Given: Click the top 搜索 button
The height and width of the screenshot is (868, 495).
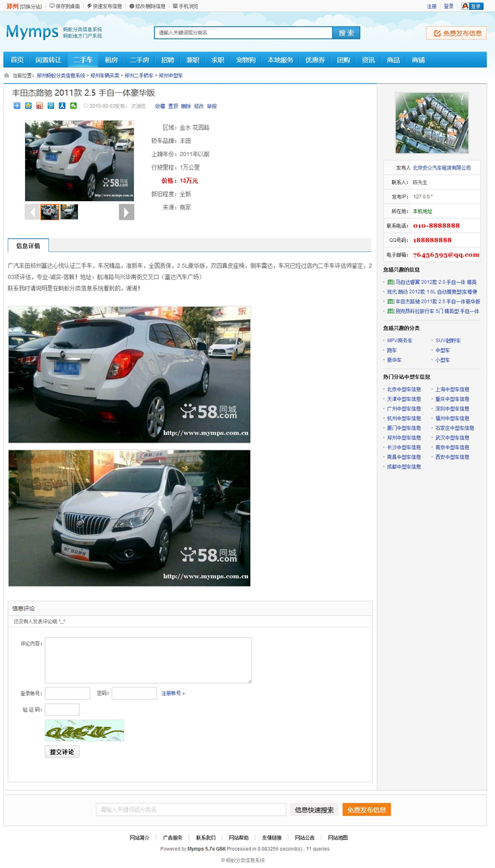Looking at the screenshot, I should click(346, 33).
